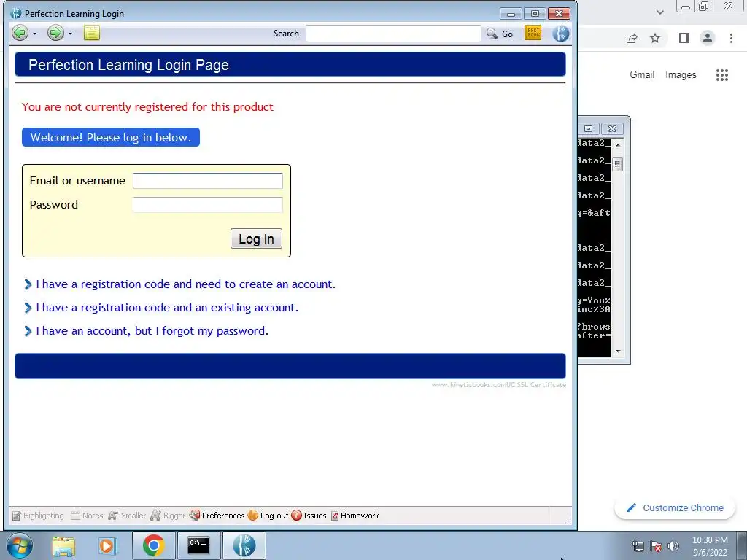Toggle the Chrome side panel icon
Viewport: 747px width, 560px height.
point(684,38)
